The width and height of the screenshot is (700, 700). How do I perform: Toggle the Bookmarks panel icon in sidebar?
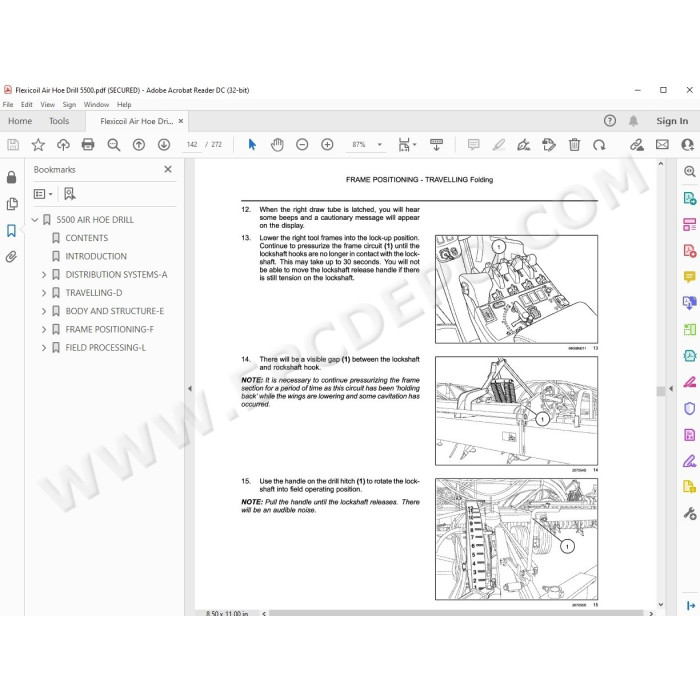12,231
